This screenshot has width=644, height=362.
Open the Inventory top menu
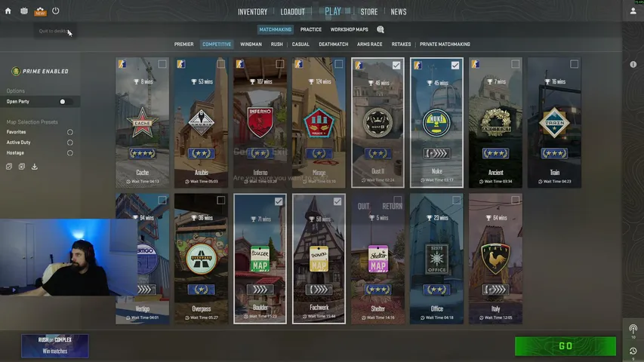pos(253,12)
